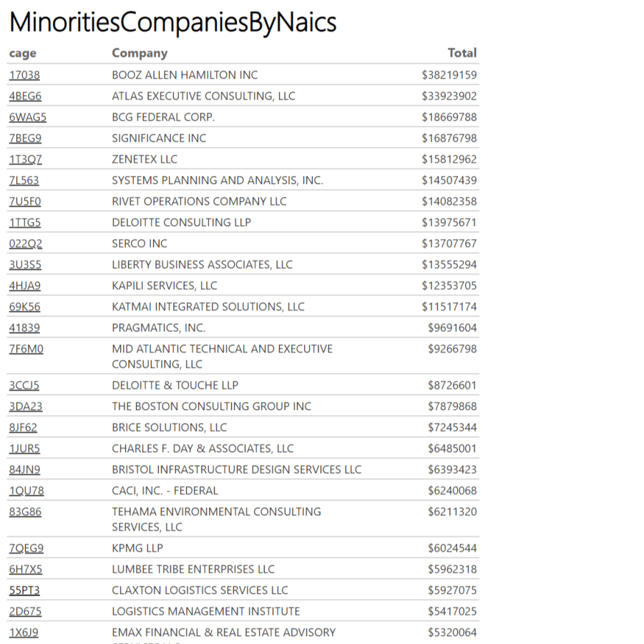The height and width of the screenshot is (644, 644).
Task: Open the 6WAG5 cage code link
Action: pyautogui.click(x=27, y=117)
